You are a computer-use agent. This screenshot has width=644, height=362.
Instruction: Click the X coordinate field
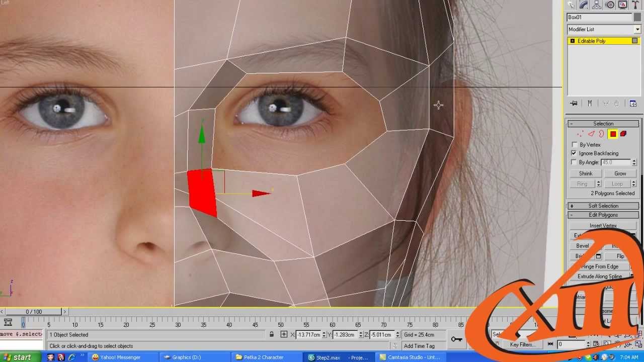pyautogui.click(x=309, y=335)
